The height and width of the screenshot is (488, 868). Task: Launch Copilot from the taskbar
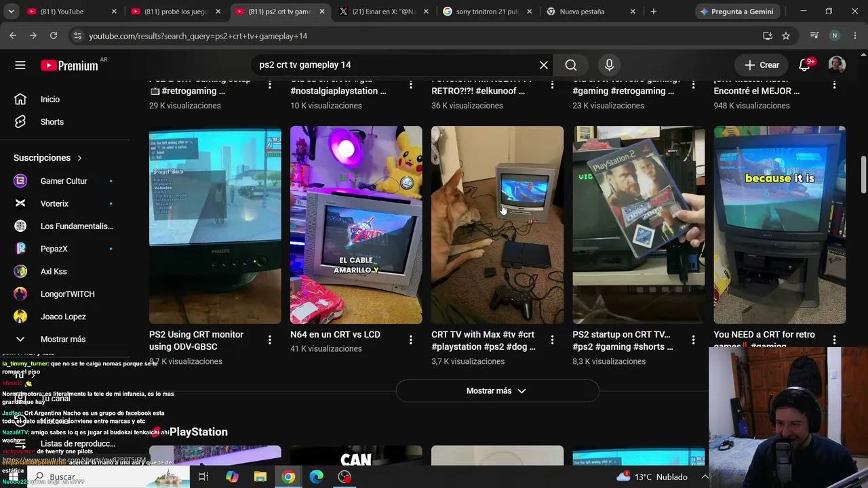tap(232, 476)
